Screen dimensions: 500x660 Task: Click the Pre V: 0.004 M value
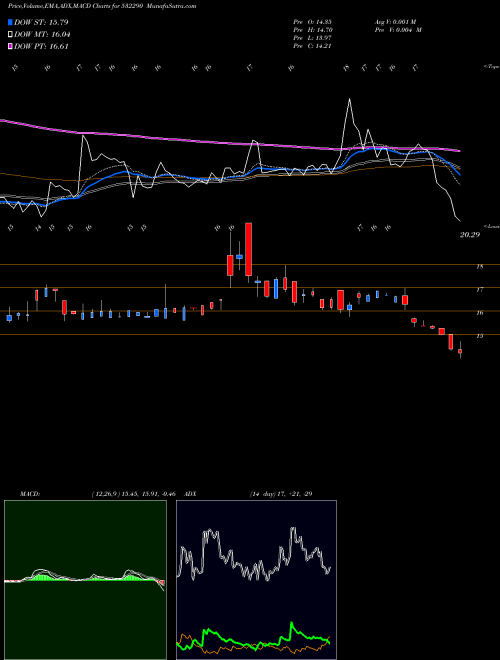tap(398, 30)
